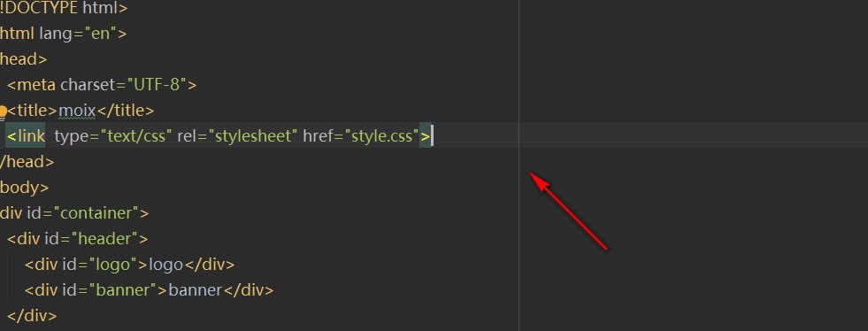The width and height of the screenshot is (868, 331).
Task: Click the DOCTYPE html declaration line
Action: tap(65, 8)
